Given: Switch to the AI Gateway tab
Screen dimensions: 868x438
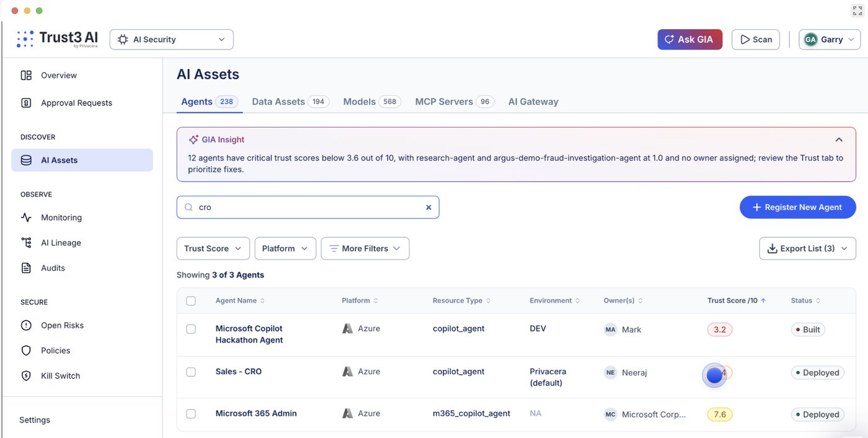Looking at the screenshot, I should [x=533, y=102].
